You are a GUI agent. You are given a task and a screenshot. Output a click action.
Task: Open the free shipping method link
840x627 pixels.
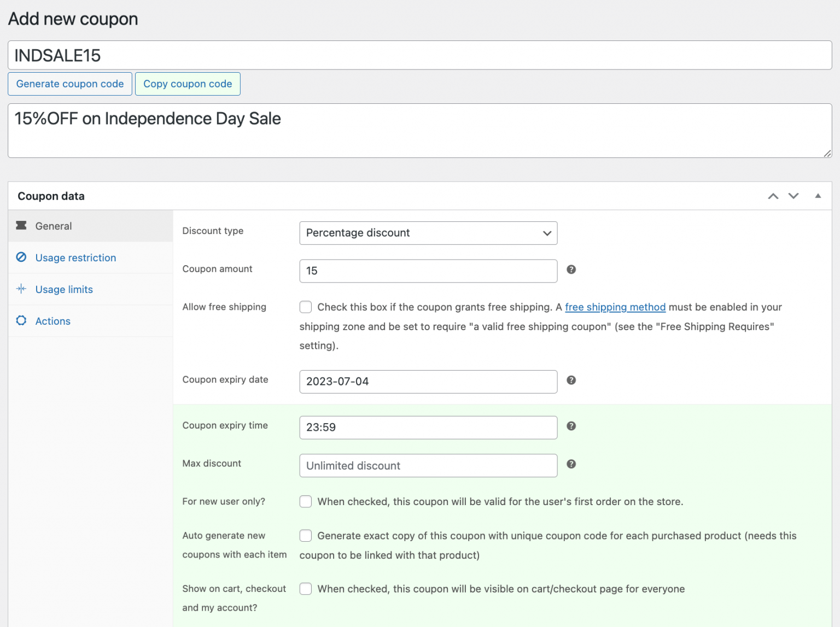point(615,307)
